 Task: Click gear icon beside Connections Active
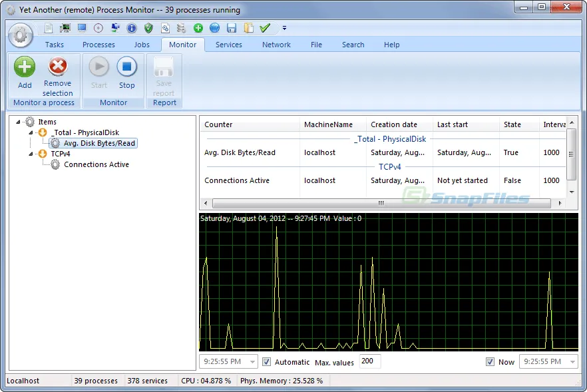[x=55, y=164]
